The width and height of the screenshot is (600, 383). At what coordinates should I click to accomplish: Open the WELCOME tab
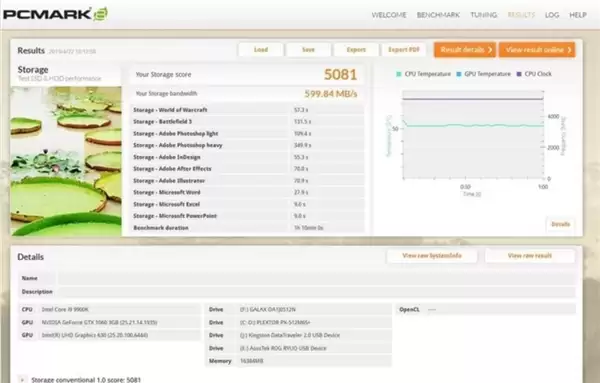point(389,15)
